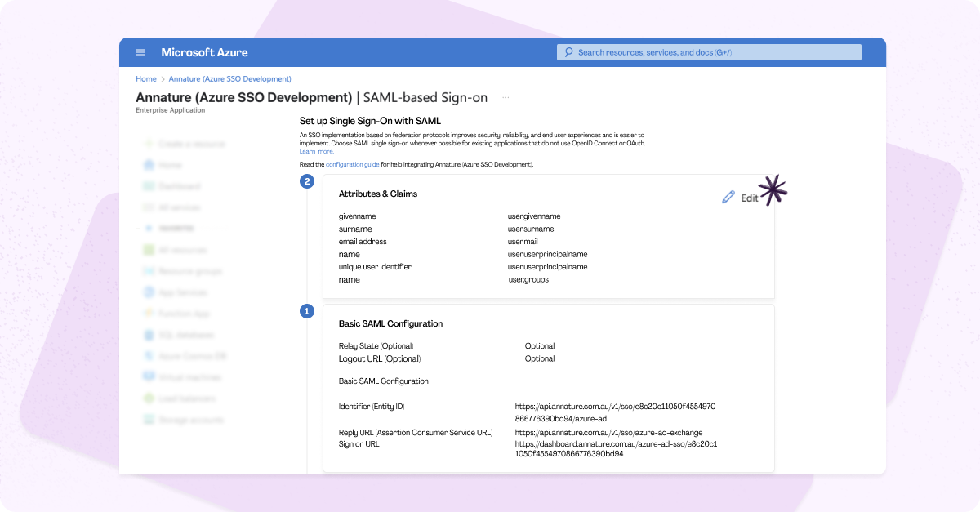Click the pencil Edit icon
Viewport: 980px width, 512px height.
(728, 198)
